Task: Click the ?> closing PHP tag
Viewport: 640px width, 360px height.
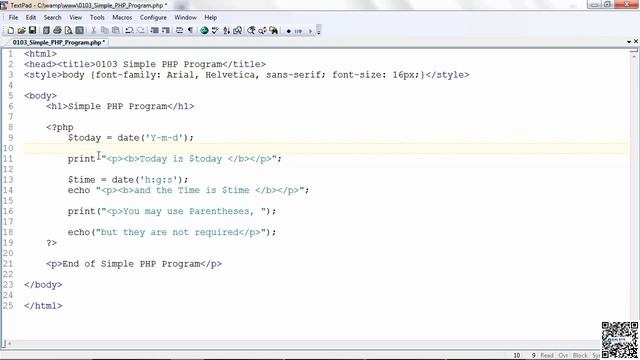Action: [51, 243]
